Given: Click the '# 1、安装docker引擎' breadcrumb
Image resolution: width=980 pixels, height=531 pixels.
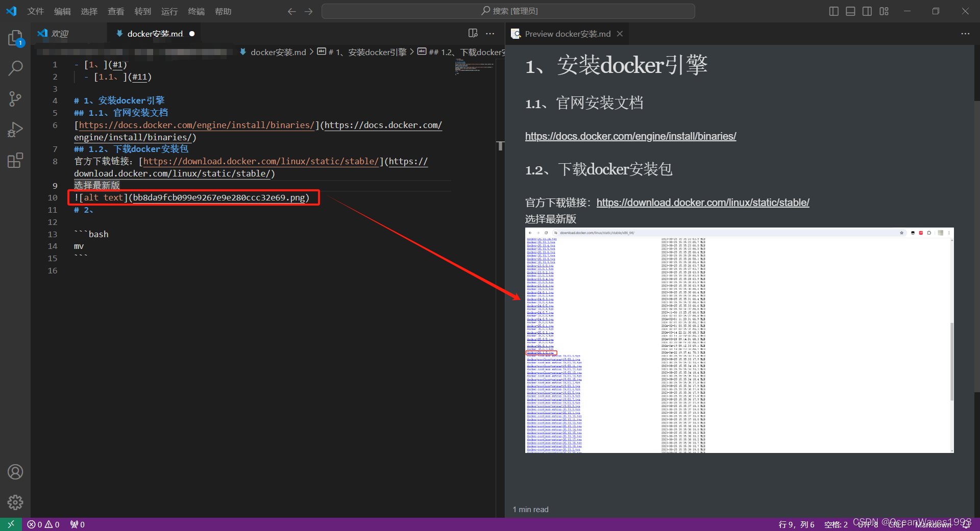Looking at the screenshot, I should tap(362, 52).
